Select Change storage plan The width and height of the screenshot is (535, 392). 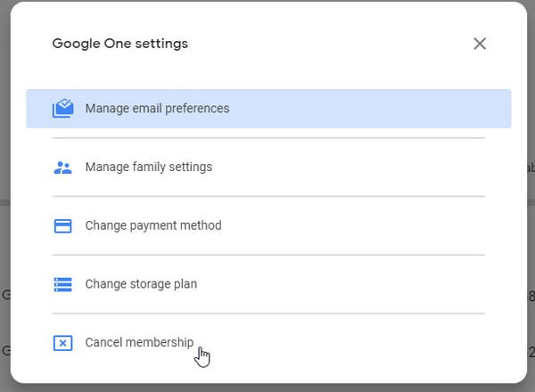(141, 284)
